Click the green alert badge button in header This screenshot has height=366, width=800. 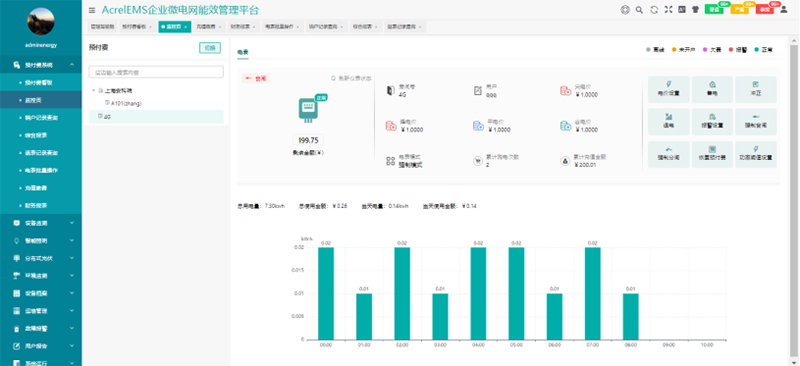(x=714, y=9)
